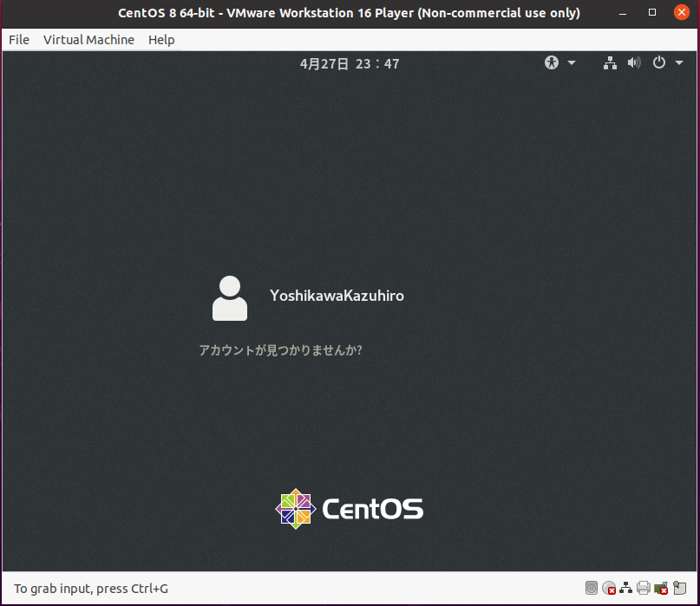The image size is (700, 606).
Task: Open the date and time panel showing 23:47
Action: [x=350, y=63]
